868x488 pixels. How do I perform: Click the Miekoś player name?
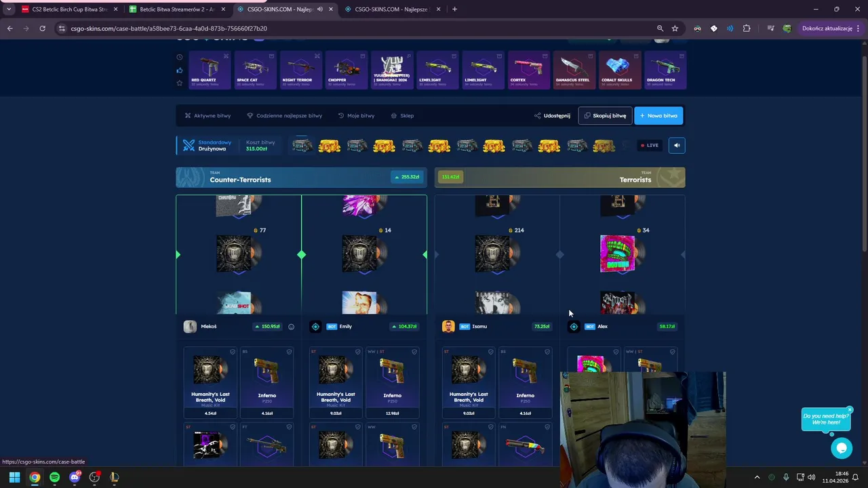point(208,327)
